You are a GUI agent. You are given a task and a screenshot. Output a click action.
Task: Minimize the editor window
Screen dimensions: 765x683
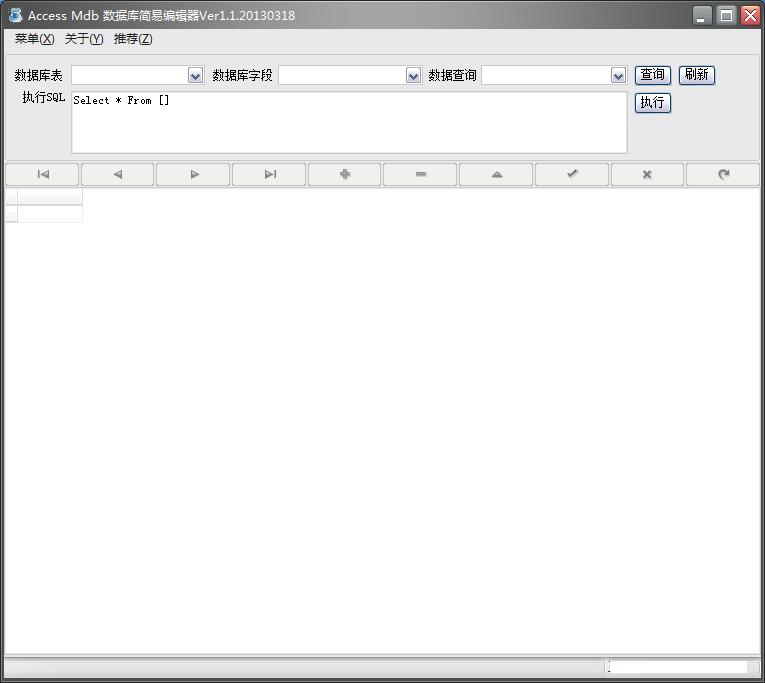[702, 16]
